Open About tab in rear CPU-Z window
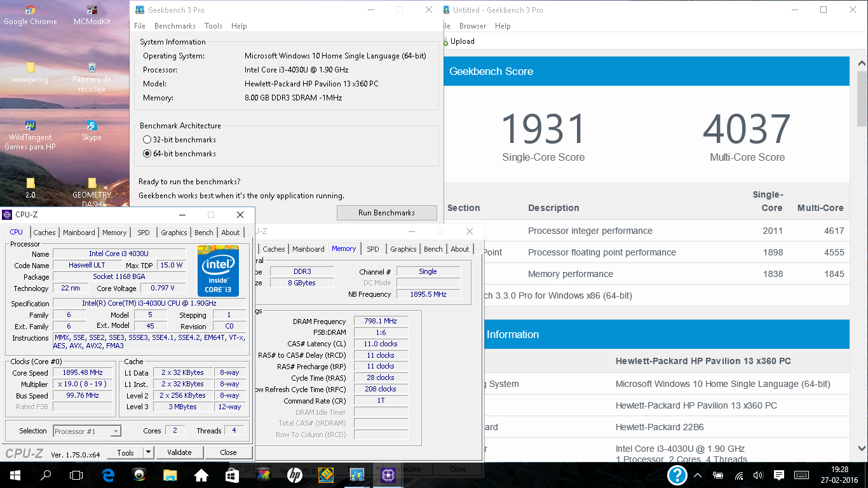The height and width of the screenshot is (488, 868). point(460,249)
